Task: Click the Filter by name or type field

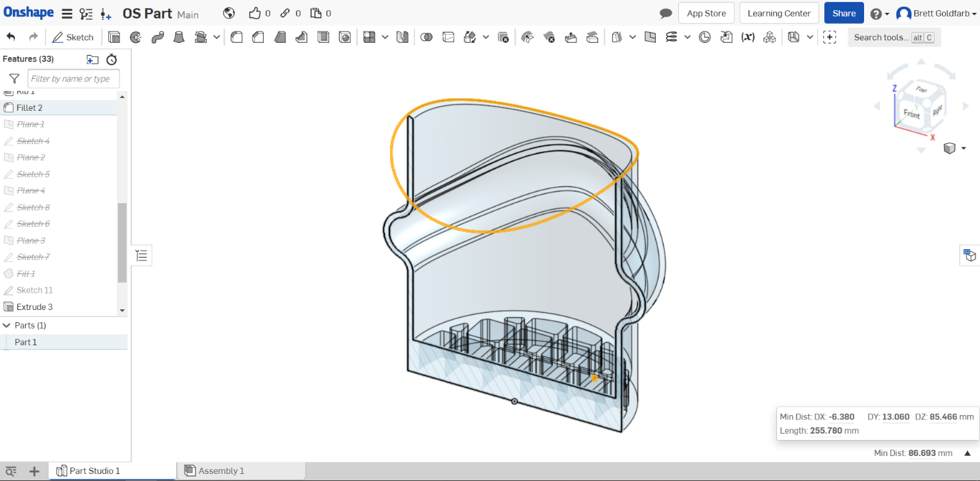Action: point(73,78)
